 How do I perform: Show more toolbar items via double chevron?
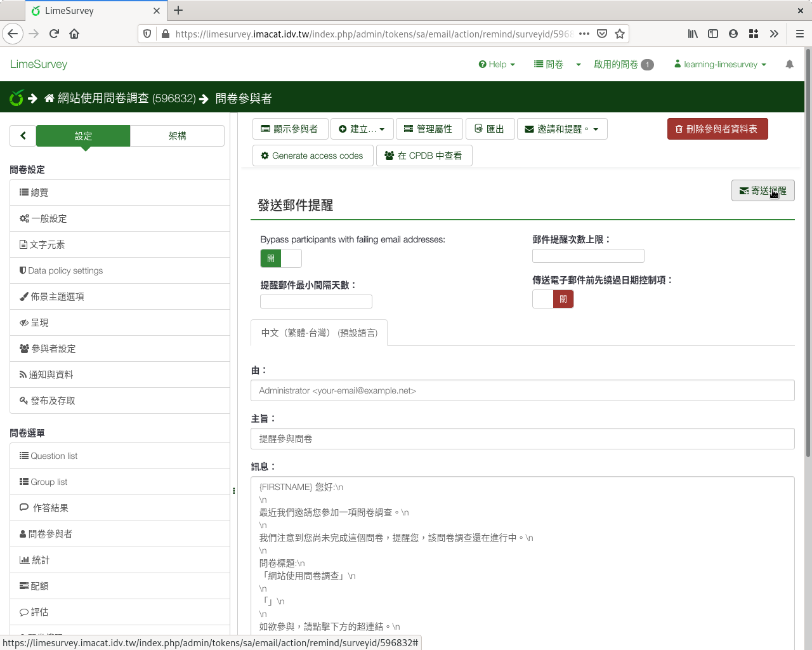tap(774, 34)
